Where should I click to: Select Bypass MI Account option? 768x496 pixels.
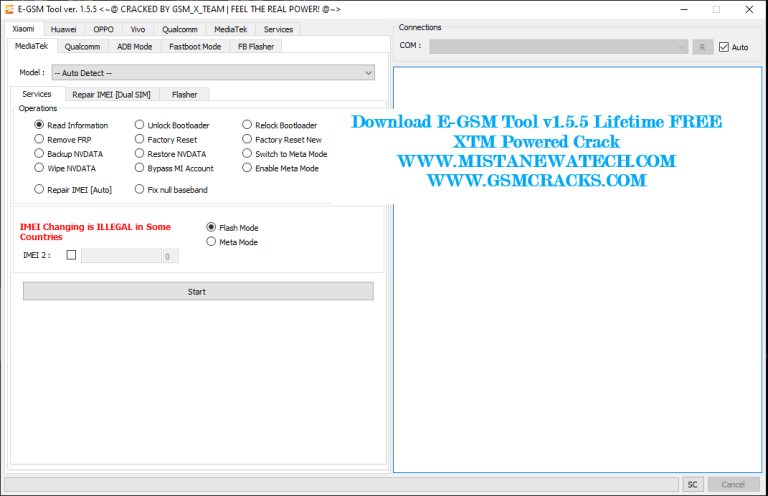(140, 169)
